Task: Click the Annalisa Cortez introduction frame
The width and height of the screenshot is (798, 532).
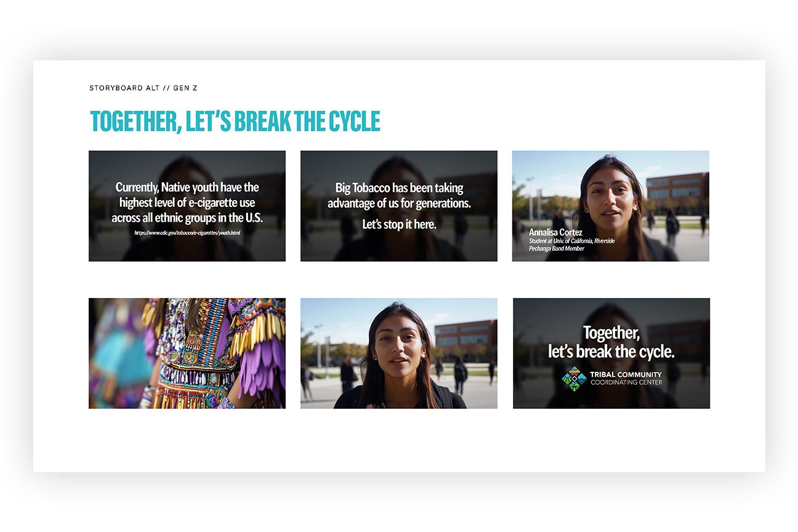Action: pos(611,206)
